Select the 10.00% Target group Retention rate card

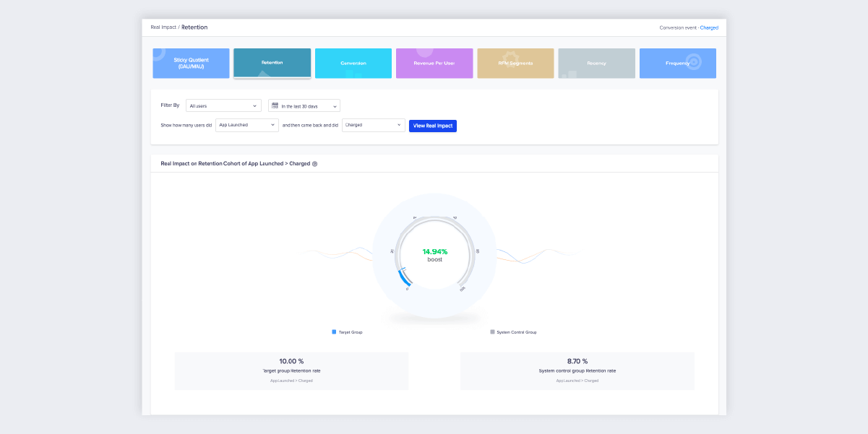pyautogui.click(x=291, y=370)
